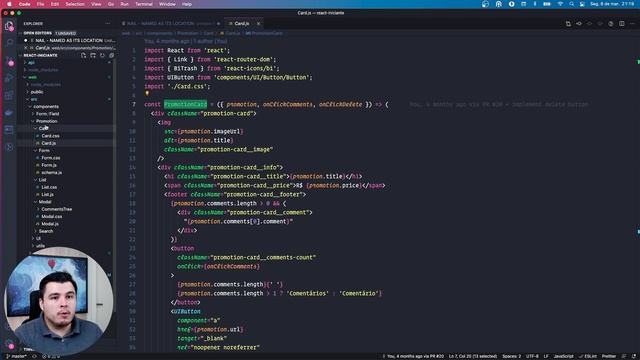Switch to NAIL - NAMED AS ITS LOCATION tab
640x360 pixels.
(171, 24)
